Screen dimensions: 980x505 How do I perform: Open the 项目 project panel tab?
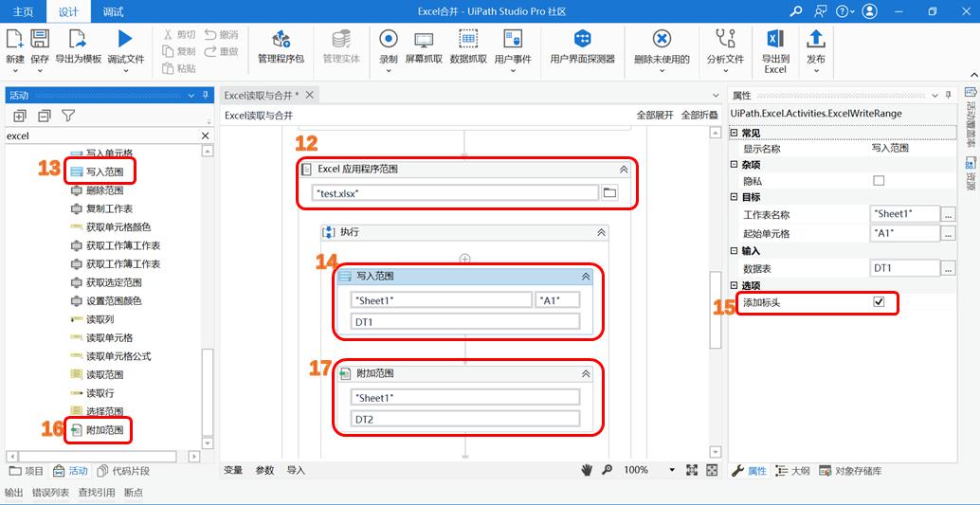[x=28, y=471]
